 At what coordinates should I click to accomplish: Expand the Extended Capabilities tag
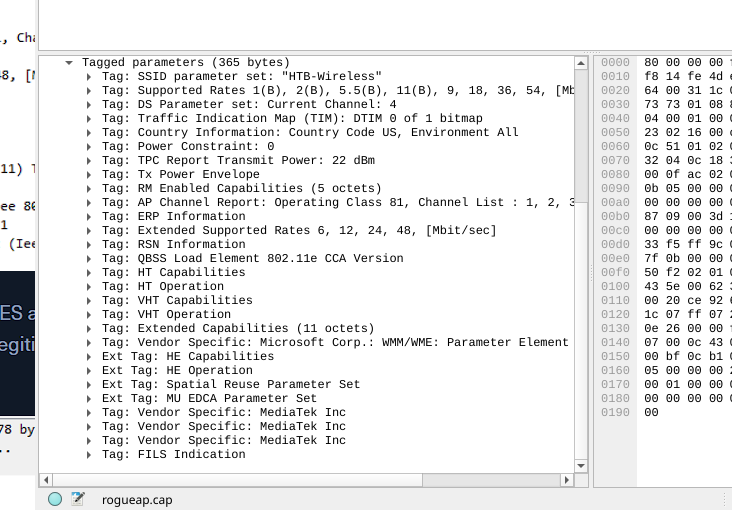(x=89, y=329)
